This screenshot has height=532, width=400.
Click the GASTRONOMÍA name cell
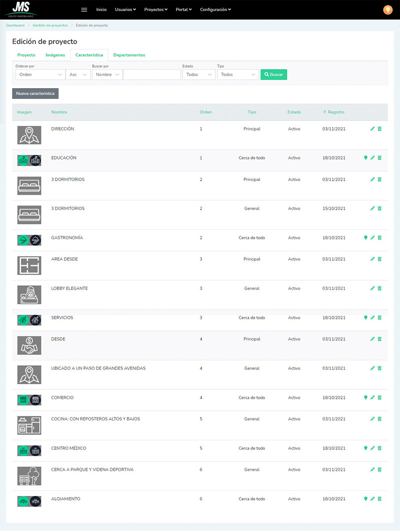click(x=67, y=238)
